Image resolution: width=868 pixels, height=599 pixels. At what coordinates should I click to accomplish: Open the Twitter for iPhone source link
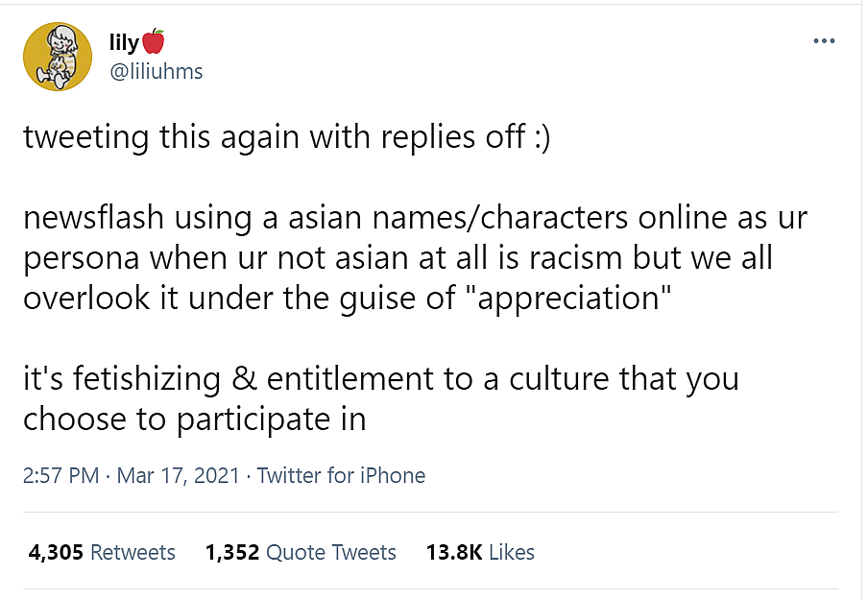coord(341,475)
